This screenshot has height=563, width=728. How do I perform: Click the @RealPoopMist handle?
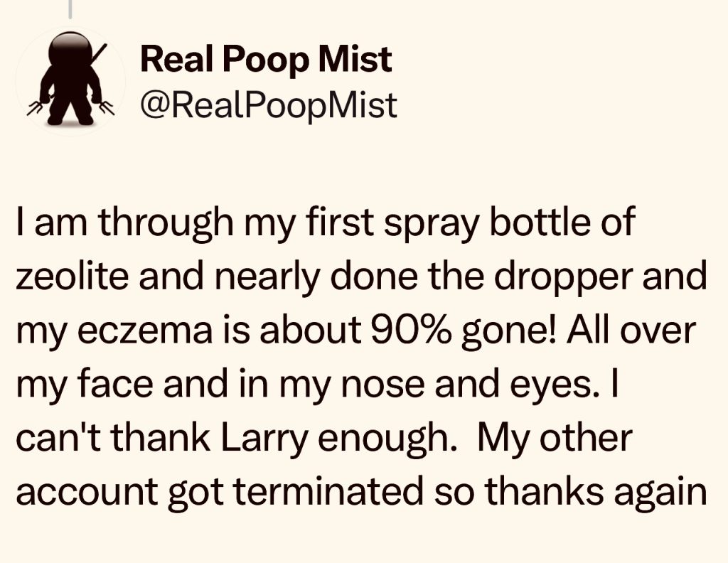[269, 105]
